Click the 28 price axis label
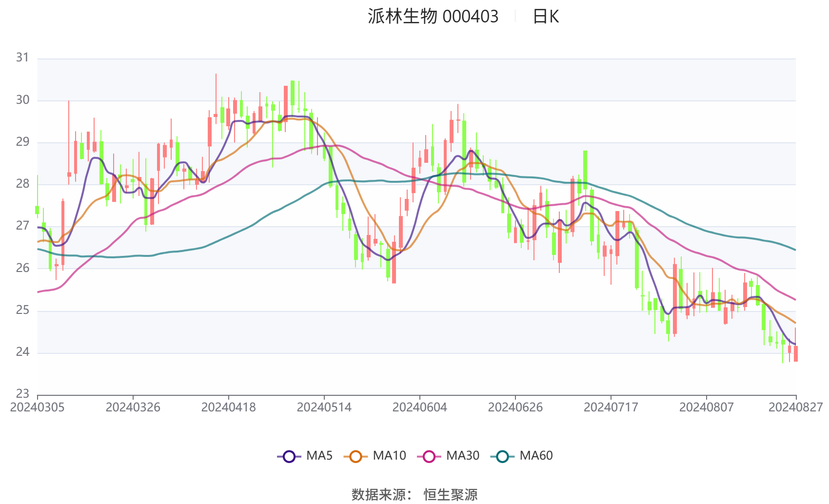Image resolution: width=829 pixels, height=504 pixels. pyautogui.click(x=22, y=184)
